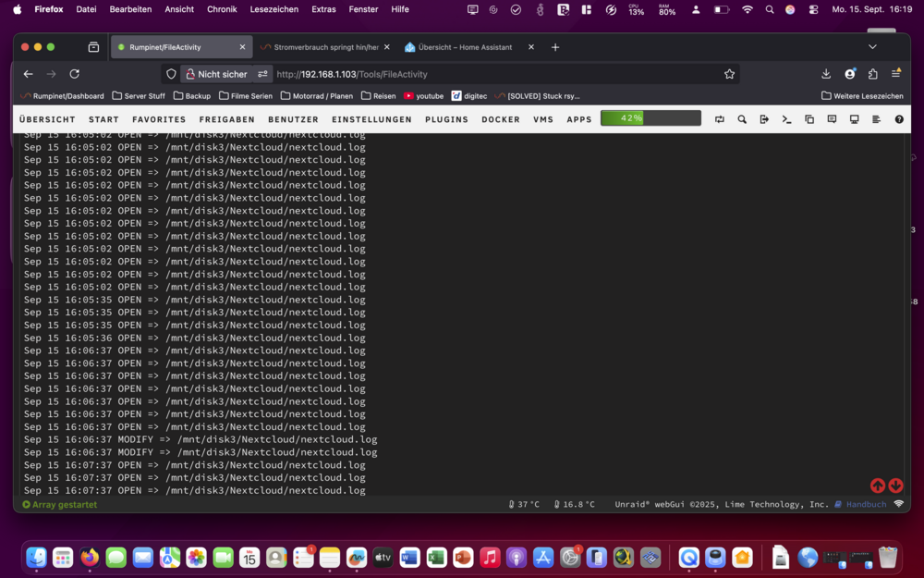Click the Unraid refresh arrows toolbar icon
Screen dimensions: 924x578
pyautogui.click(x=720, y=119)
